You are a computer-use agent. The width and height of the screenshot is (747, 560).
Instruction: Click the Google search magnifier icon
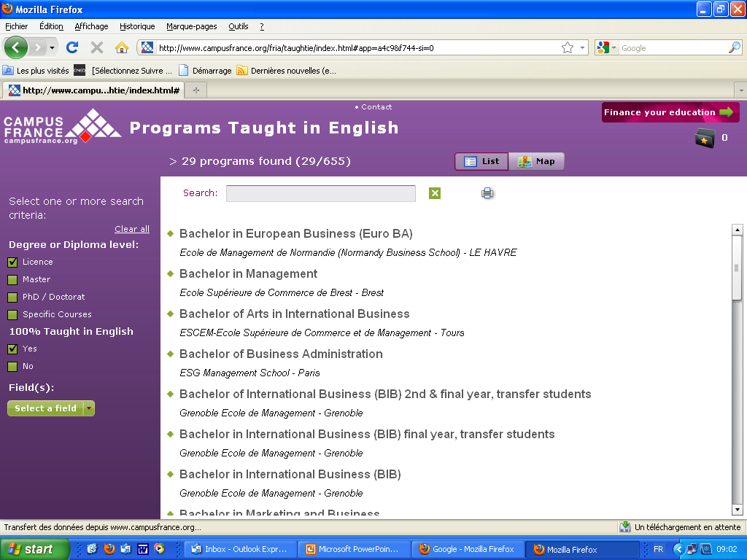pyautogui.click(x=735, y=47)
